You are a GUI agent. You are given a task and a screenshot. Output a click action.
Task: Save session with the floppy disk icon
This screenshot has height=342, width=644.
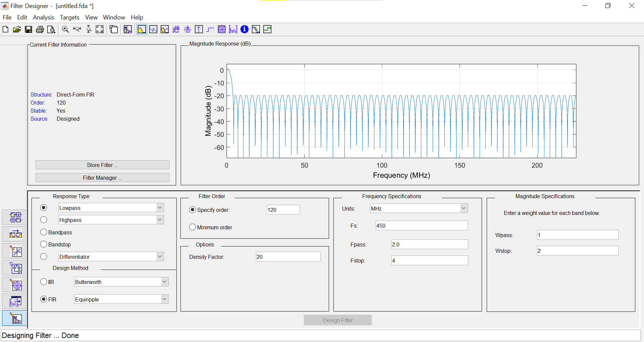(29, 30)
